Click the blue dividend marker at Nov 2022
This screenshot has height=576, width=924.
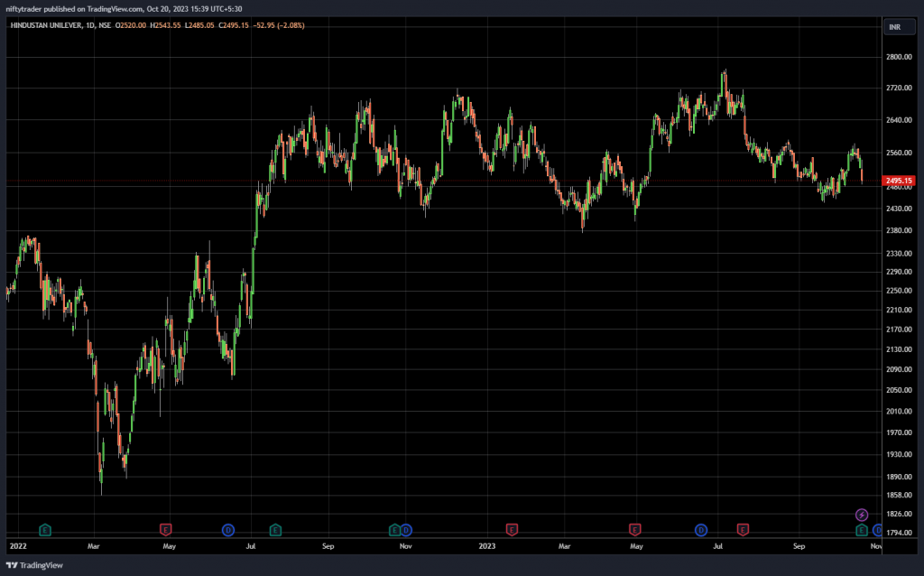(x=406, y=530)
